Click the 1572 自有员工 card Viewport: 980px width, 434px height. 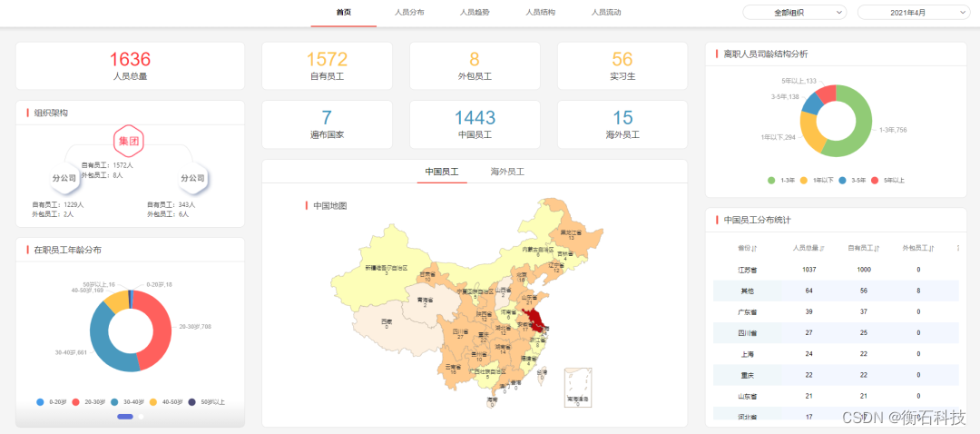[x=327, y=65]
